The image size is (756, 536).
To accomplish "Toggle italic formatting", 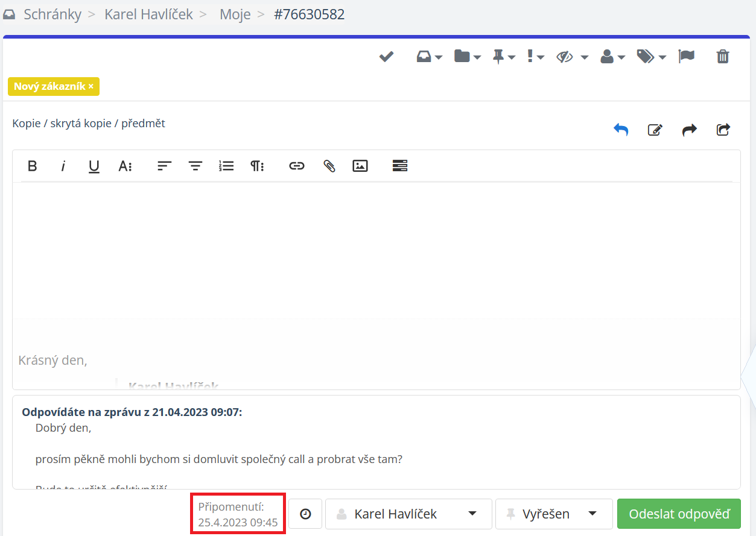I will [x=63, y=166].
